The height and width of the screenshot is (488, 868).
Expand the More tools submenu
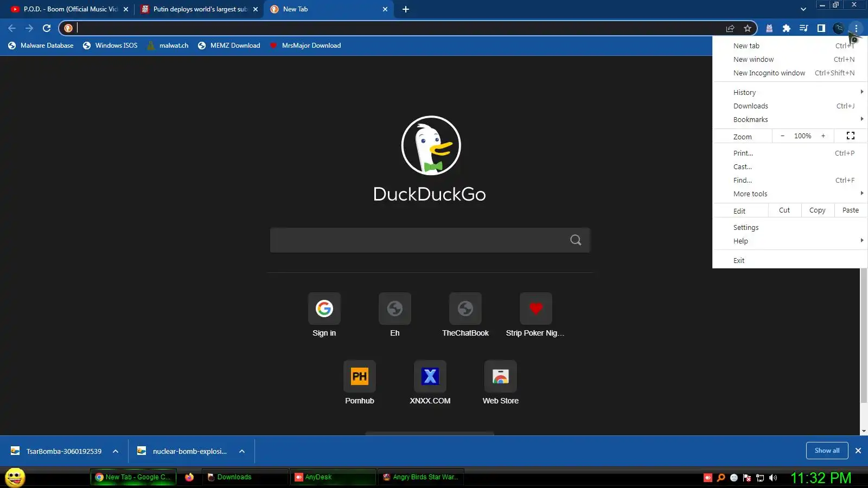pos(790,194)
